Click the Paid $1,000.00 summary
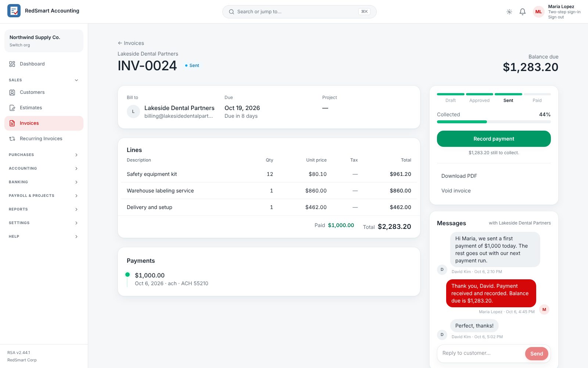 click(x=334, y=225)
